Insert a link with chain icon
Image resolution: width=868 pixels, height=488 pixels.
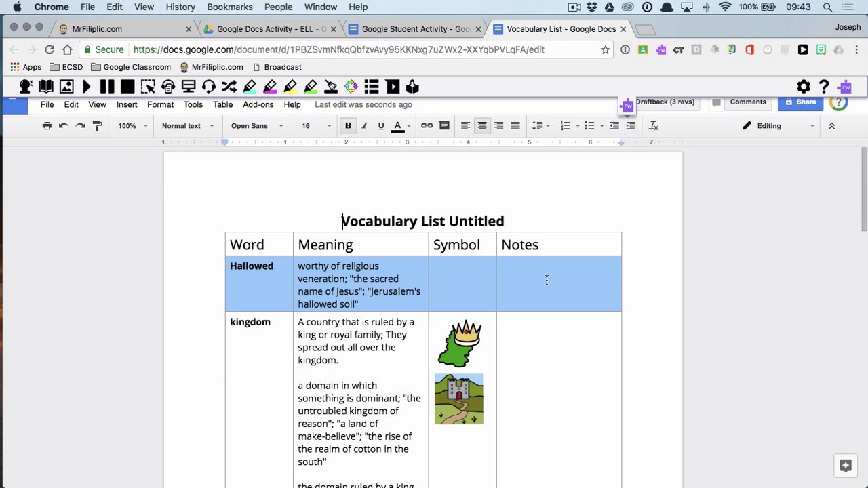point(427,126)
